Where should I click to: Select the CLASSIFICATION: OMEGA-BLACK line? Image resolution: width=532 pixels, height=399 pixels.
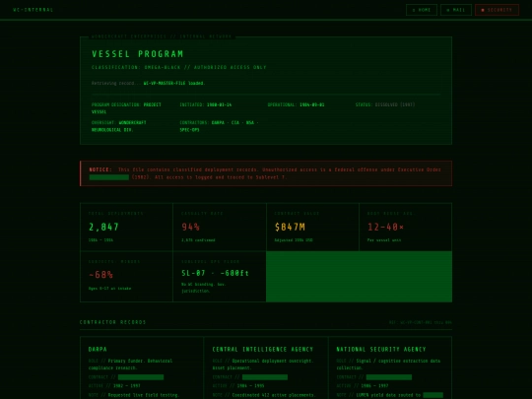click(x=178, y=67)
